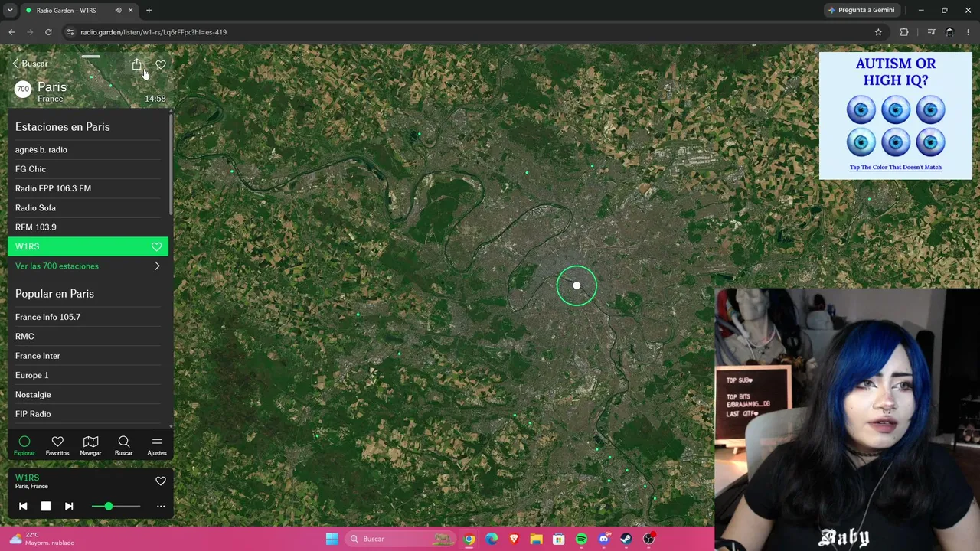Choose Radio Sofa from the list

(x=88, y=208)
